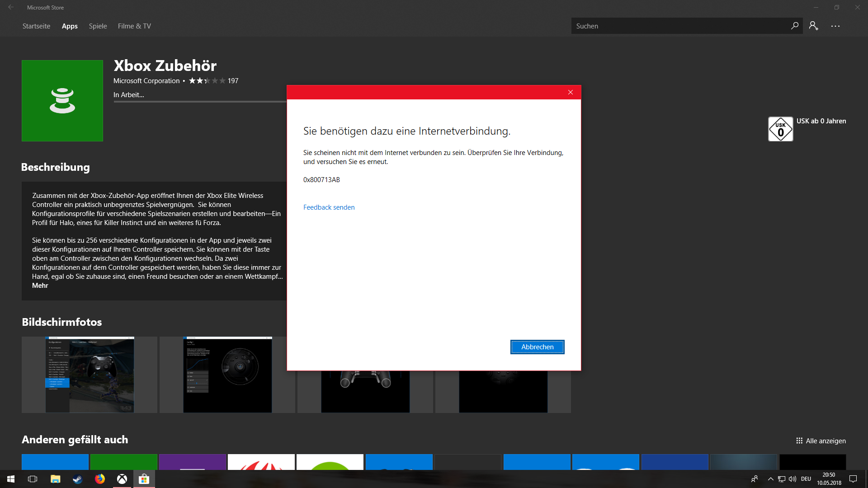Screen dimensions: 868x488
Task: Open the third screenshot behind the dialog
Action: [365, 392]
